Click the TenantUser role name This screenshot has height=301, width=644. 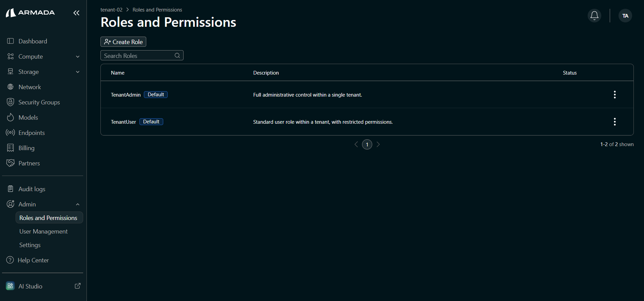coord(123,122)
